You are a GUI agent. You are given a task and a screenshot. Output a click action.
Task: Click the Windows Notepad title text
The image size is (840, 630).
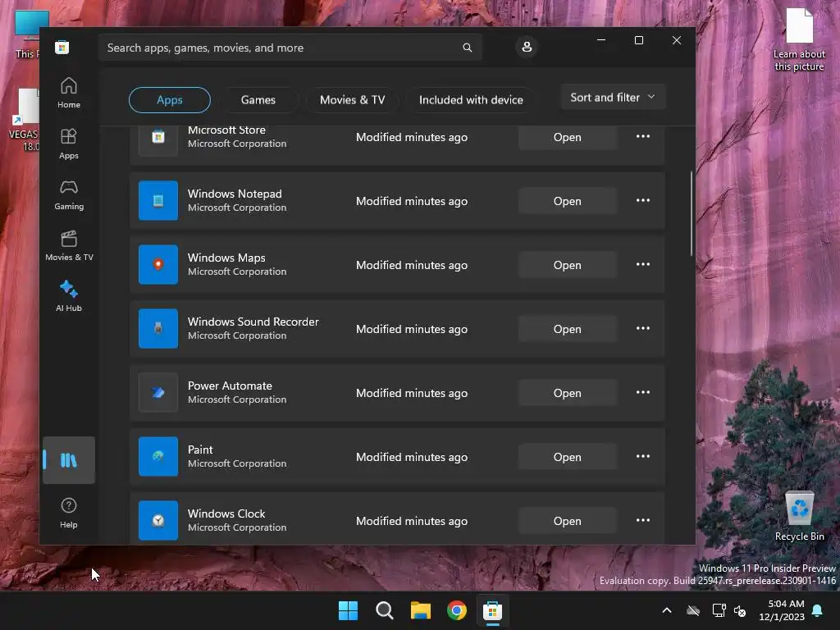[x=234, y=194]
